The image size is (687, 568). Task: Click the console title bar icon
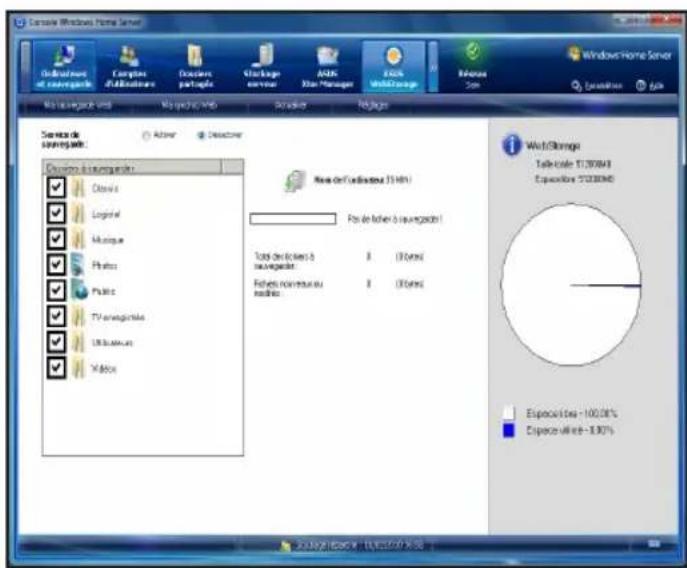click(x=20, y=22)
